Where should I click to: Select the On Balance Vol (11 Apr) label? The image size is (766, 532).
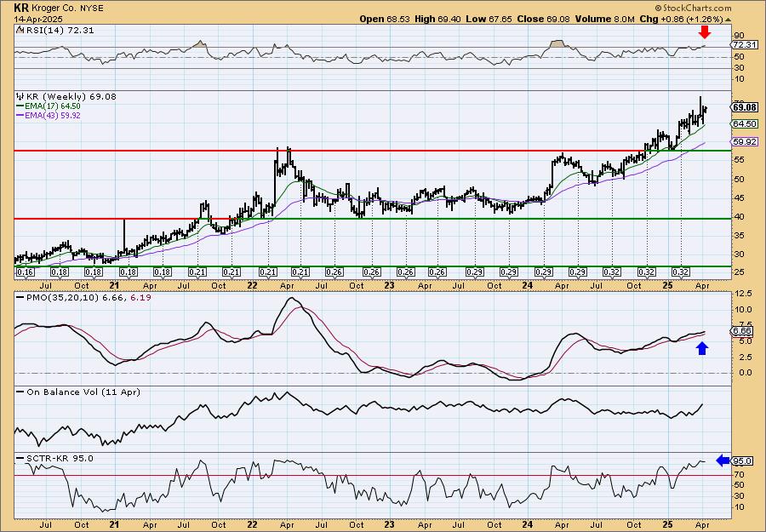pos(83,392)
